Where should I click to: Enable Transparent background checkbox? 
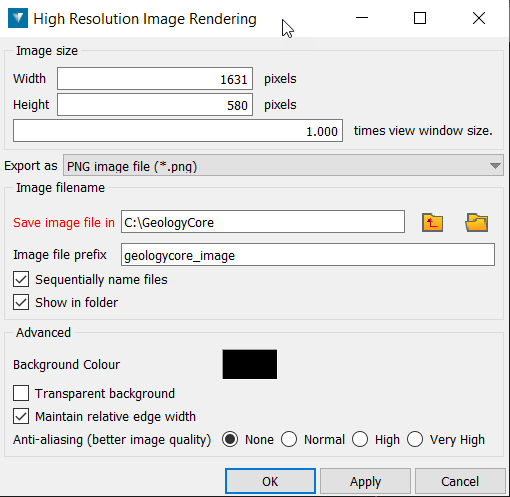21,393
